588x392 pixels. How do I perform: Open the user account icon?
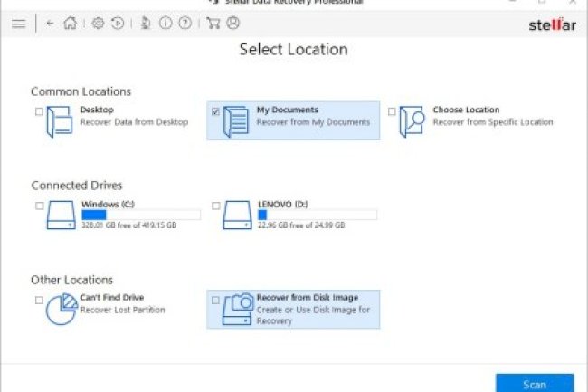(233, 24)
